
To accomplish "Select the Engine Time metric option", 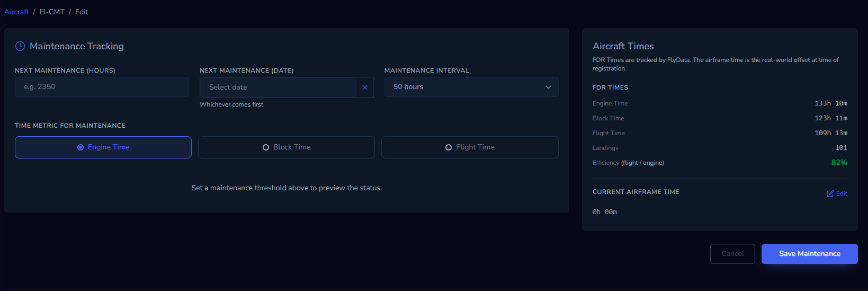I will click(103, 147).
